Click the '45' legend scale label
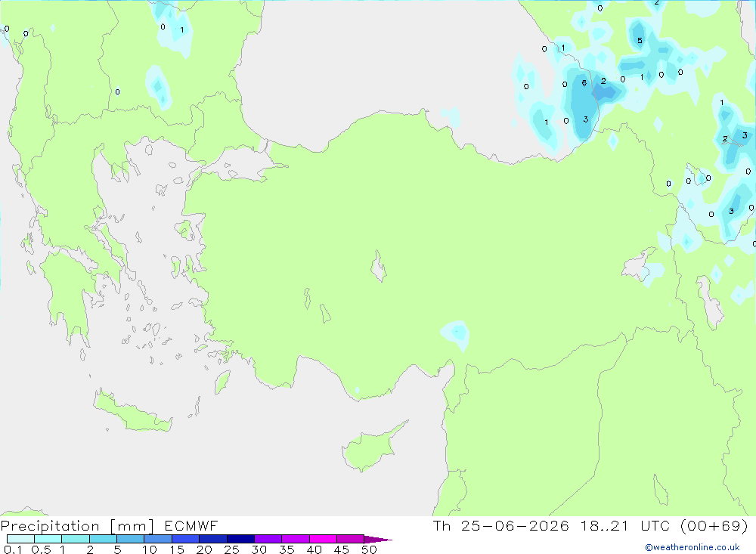The image size is (756, 554). point(342,549)
